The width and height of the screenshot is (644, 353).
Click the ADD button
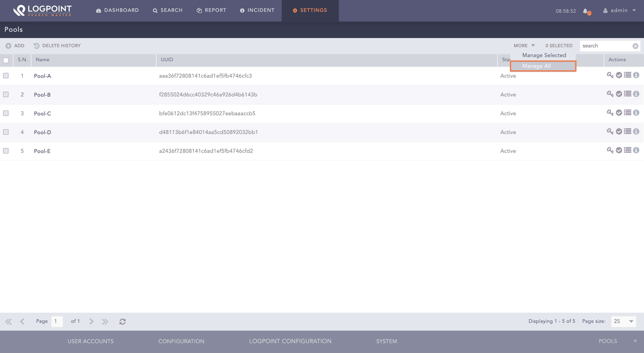coord(15,46)
